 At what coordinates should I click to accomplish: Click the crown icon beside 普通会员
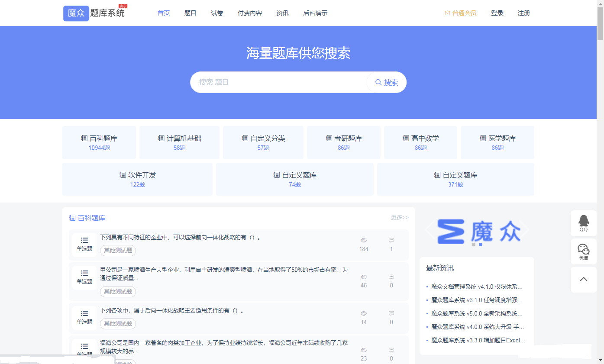pyautogui.click(x=447, y=13)
